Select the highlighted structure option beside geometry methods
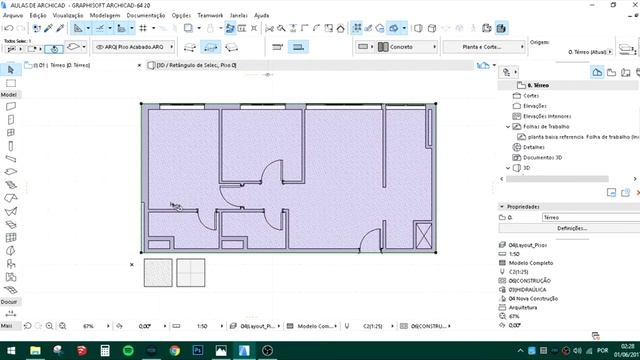 (x=298, y=47)
